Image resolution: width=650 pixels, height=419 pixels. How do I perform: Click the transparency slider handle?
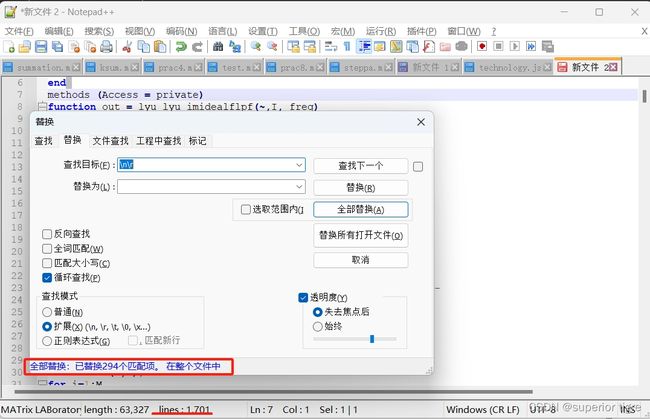(372, 339)
